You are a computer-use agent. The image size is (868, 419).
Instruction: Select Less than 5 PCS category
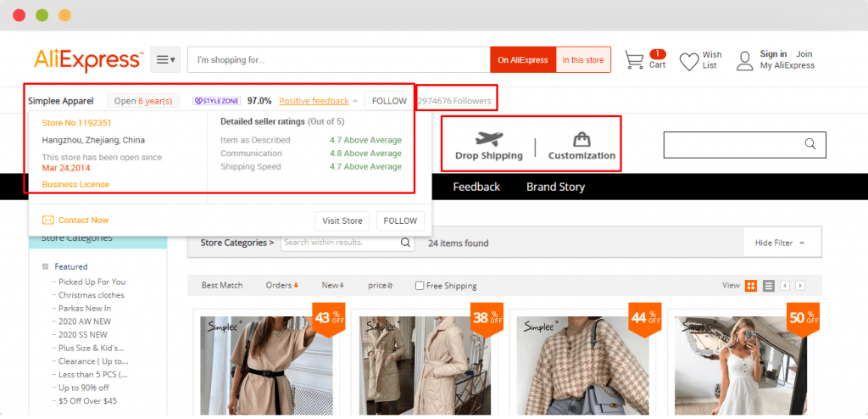[93, 375]
